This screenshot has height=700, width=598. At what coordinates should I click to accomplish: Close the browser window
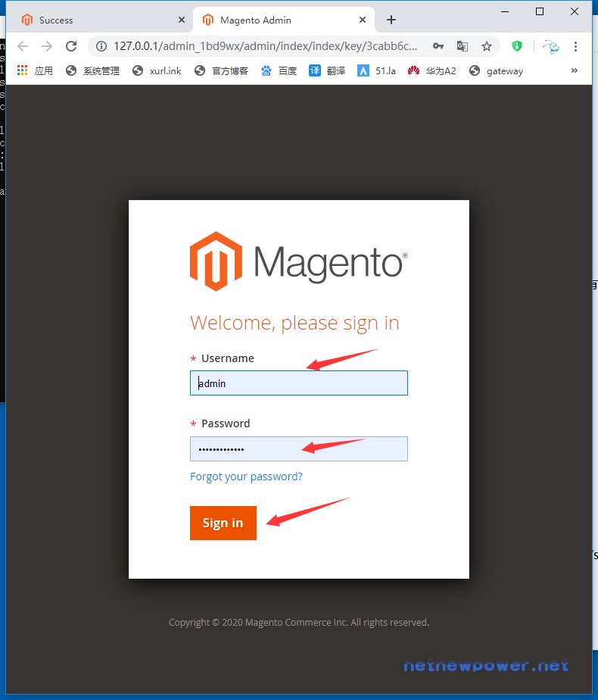[x=575, y=11]
